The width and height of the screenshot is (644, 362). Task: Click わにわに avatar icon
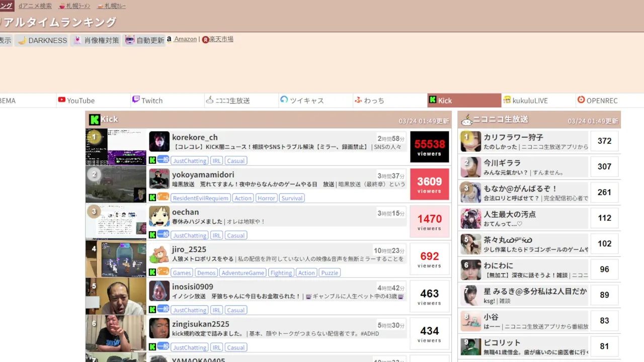[471, 269]
